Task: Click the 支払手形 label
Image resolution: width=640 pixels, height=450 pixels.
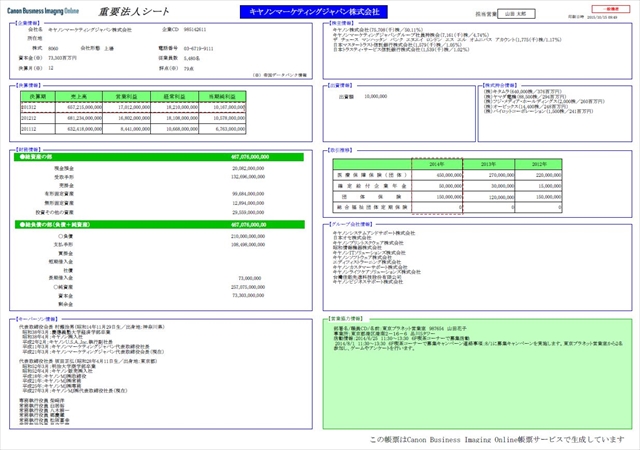Action: [63, 245]
